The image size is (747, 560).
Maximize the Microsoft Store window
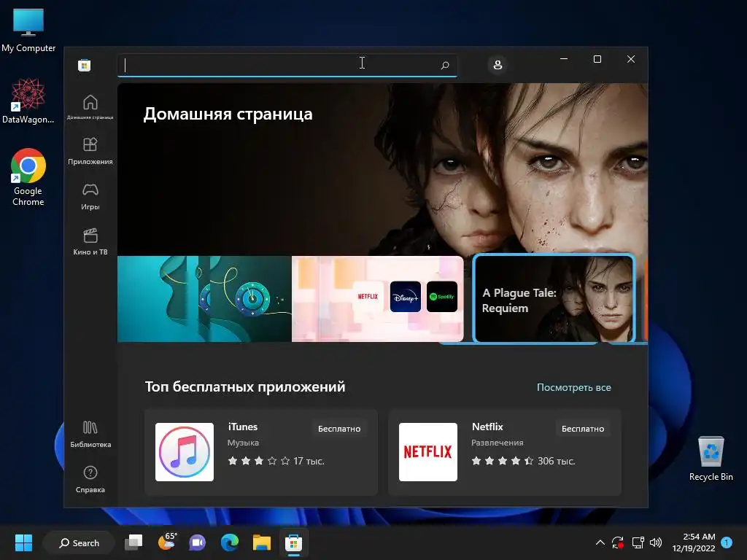coord(597,59)
